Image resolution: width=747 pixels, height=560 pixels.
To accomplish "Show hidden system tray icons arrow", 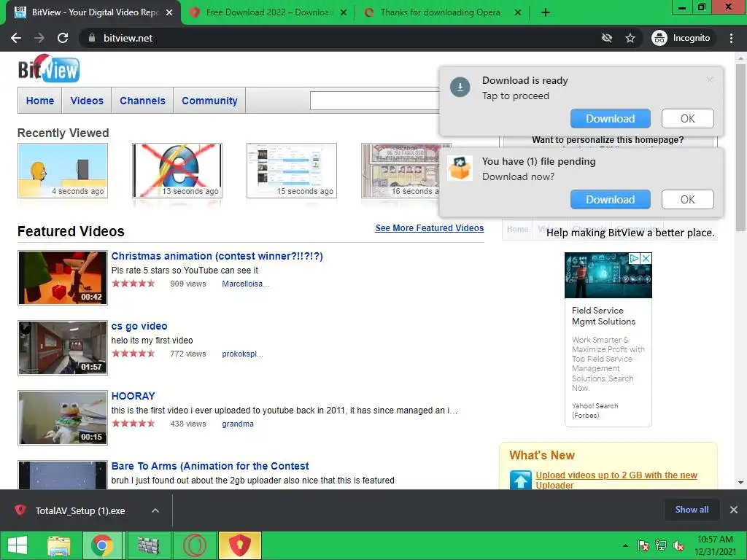I will click(x=625, y=545).
